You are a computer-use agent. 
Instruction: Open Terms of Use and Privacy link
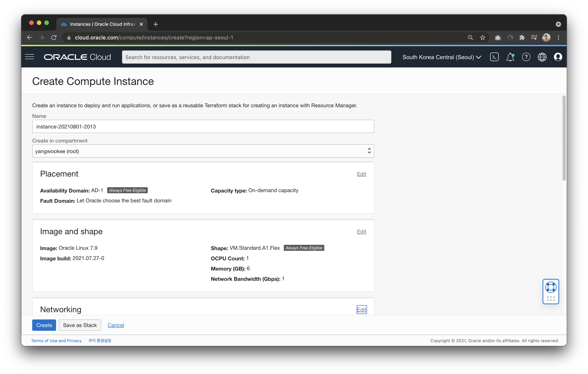coord(56,340)
